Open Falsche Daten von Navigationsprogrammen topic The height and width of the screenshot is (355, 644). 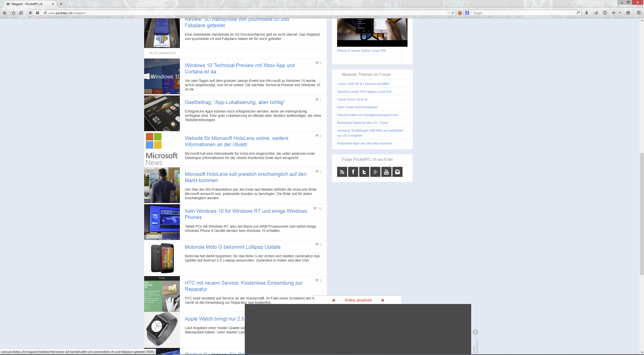click(x=368, y=115)
